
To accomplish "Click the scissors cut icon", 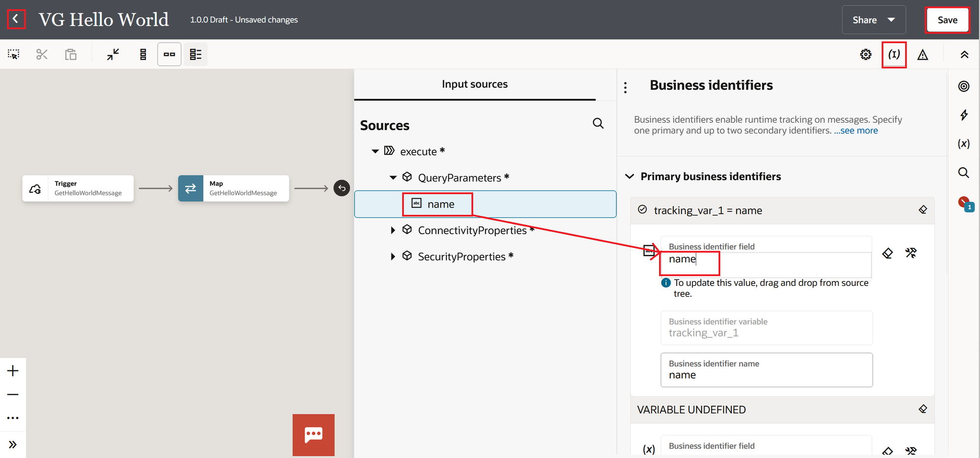I will pos(42,54).
